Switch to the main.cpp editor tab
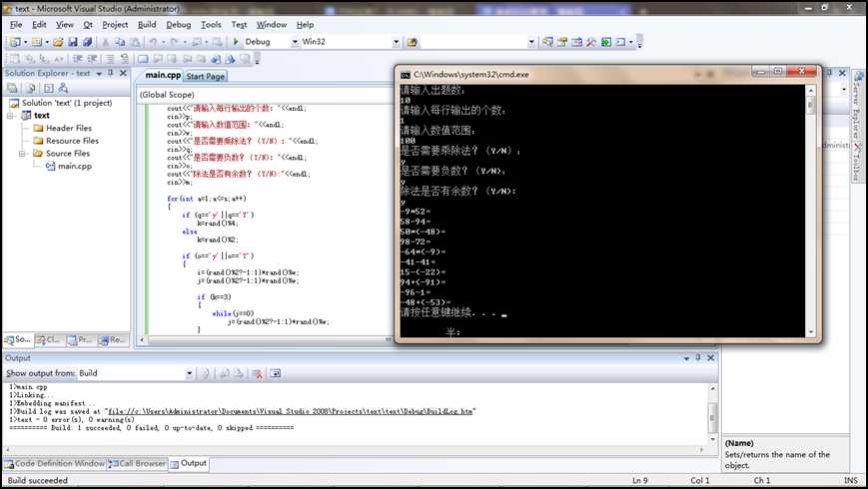 click(x=162, y=75)
